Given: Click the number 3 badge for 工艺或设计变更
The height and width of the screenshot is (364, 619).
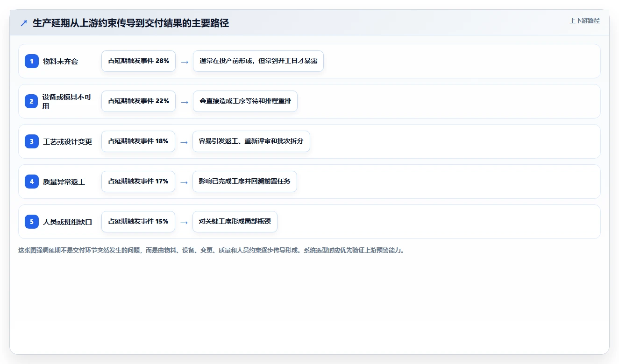Looking at the screenshot, I should coord(32,141).
